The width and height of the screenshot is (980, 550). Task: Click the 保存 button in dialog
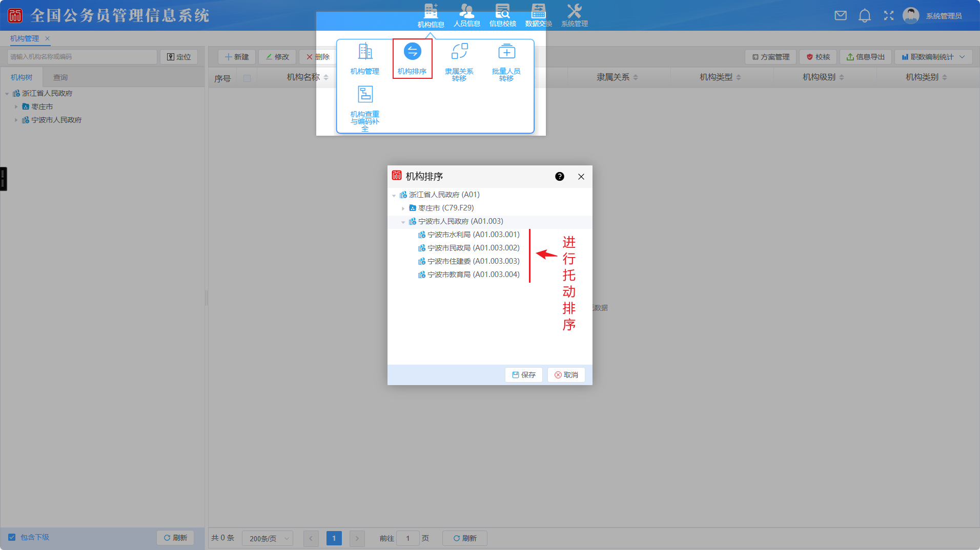point(524,375)
